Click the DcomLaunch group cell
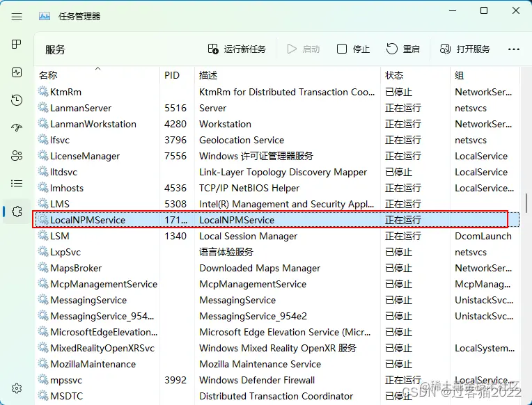Viewport: 532px width, 405px height. click(483, 236)
